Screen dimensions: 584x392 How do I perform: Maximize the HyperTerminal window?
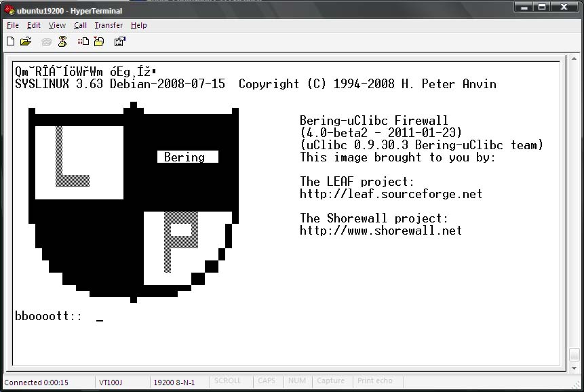542,7
